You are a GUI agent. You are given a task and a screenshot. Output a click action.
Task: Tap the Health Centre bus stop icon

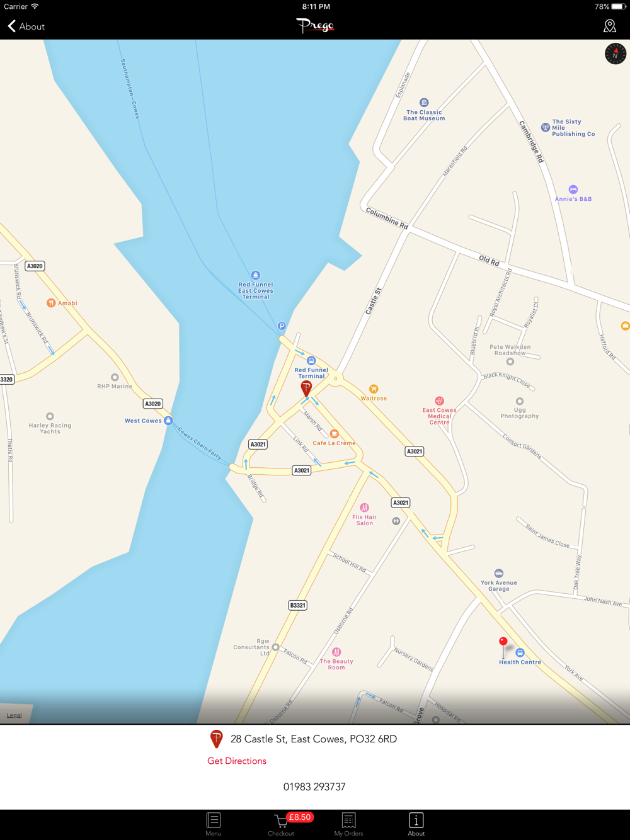[520, 653]
